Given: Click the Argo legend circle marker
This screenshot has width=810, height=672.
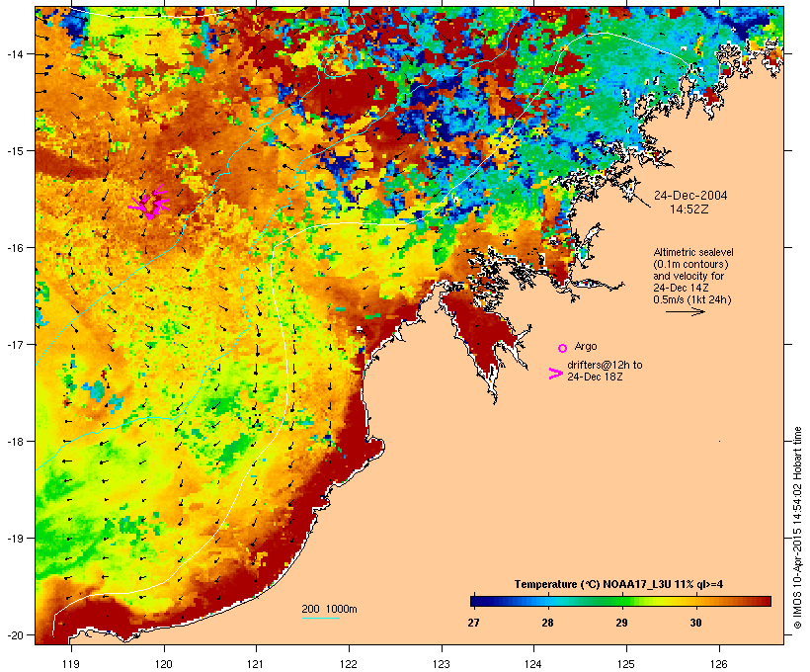Looking at the screenshot, I should click(563, 348).
